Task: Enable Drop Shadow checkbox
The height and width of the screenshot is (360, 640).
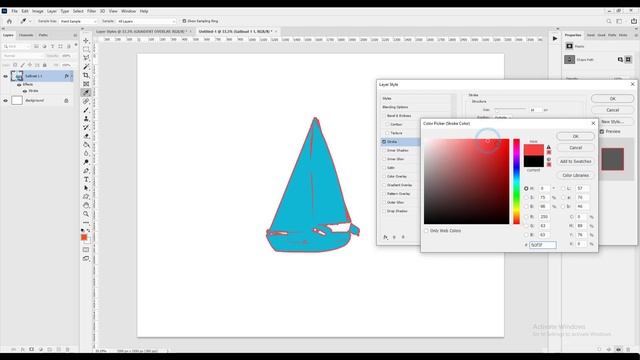Action: [384, 211]
